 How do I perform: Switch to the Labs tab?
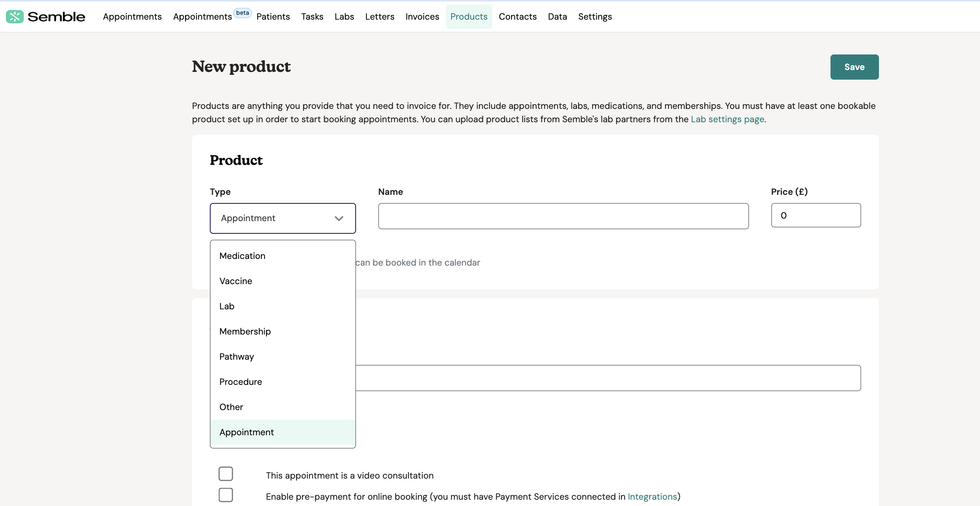point(344,17)
